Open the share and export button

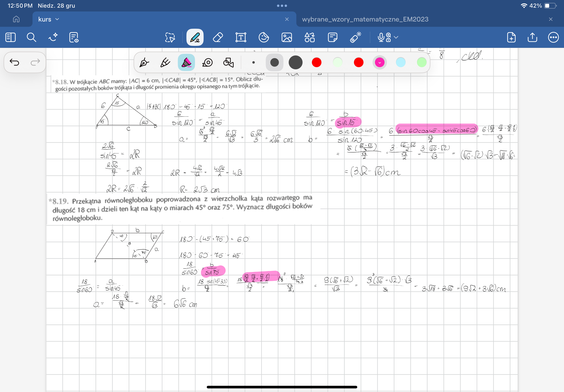pyautogui.click(x=532, y=38)
